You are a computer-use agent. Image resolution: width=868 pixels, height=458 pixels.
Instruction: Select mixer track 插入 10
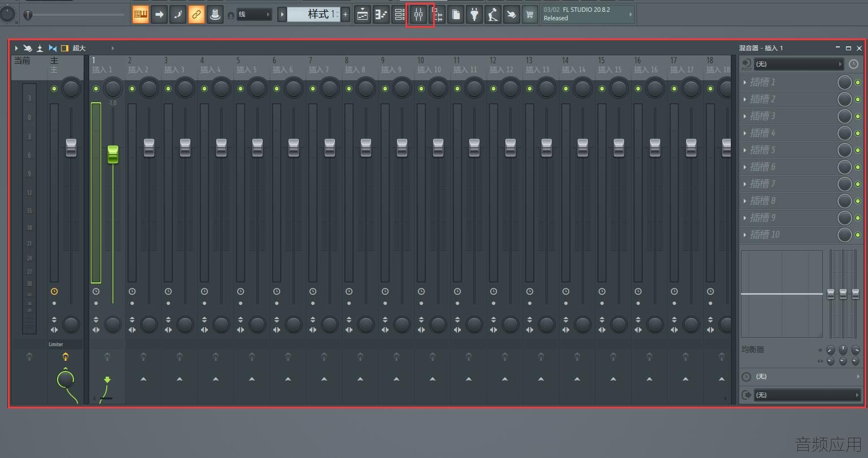[429, 69]
